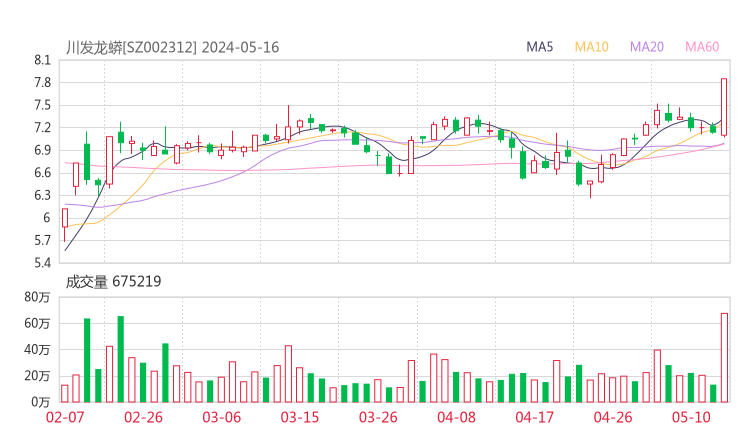
Task: Click the 04-17 date axis label
Action: (535, 417)
